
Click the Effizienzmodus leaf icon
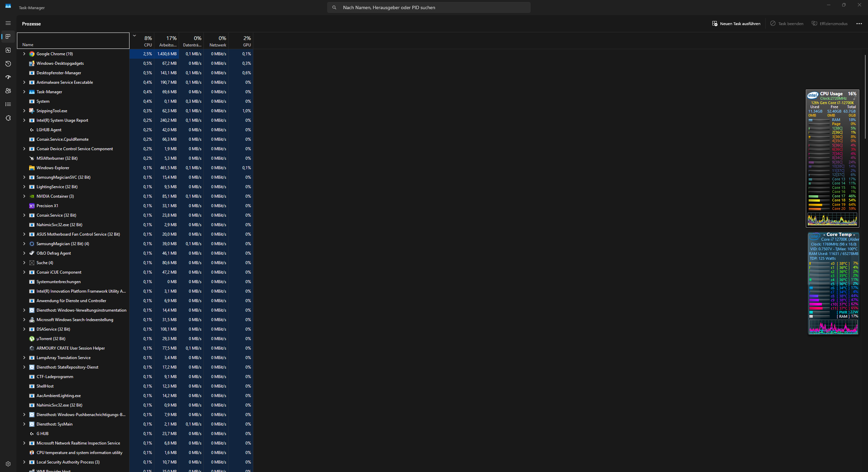(814, 23)
